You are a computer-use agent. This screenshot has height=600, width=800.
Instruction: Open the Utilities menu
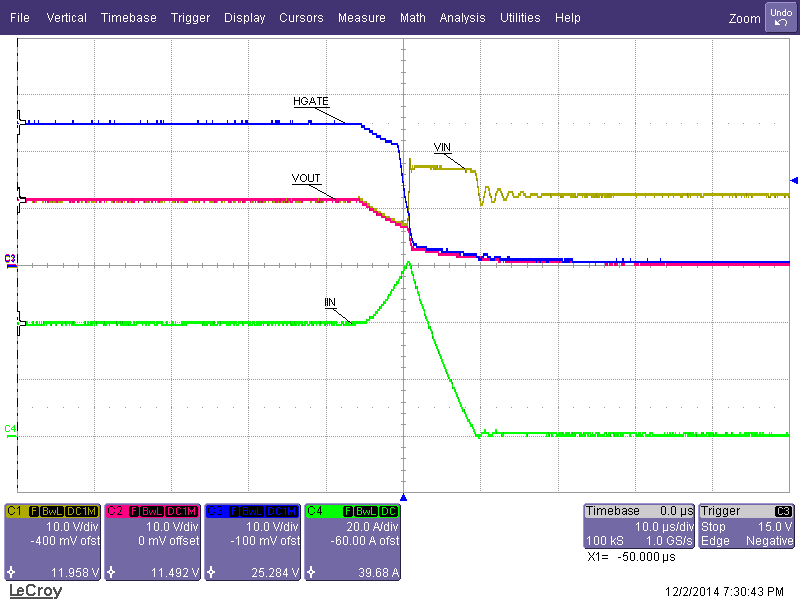pyautogui.click(x=520, y=17)
